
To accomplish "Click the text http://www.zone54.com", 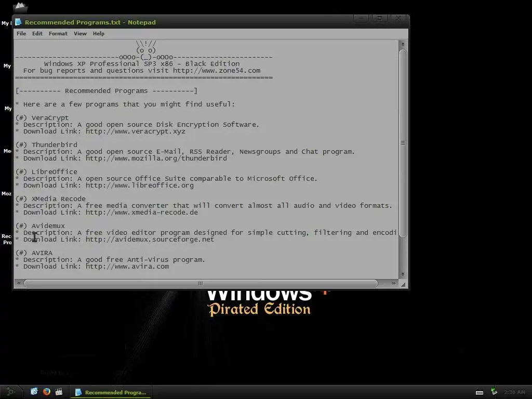I will (x=217, y=71).
